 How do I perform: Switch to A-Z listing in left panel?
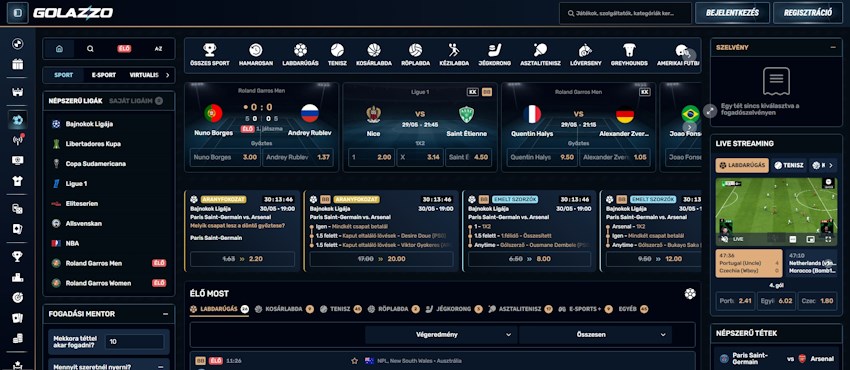[x=158, y=48]
